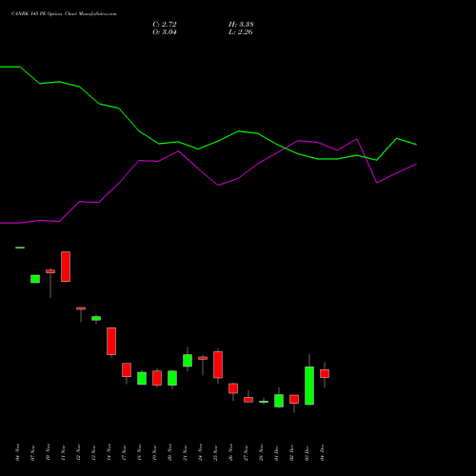Click the tall red candlestick above 11 Nov
Screen dimensions: 476x476
(x=66, y=267)
